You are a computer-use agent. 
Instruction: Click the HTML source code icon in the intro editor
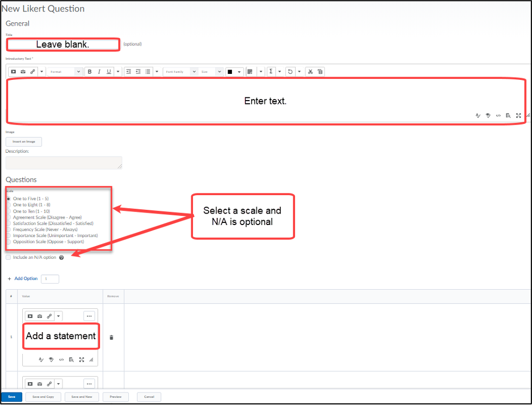tap(498, 115)
